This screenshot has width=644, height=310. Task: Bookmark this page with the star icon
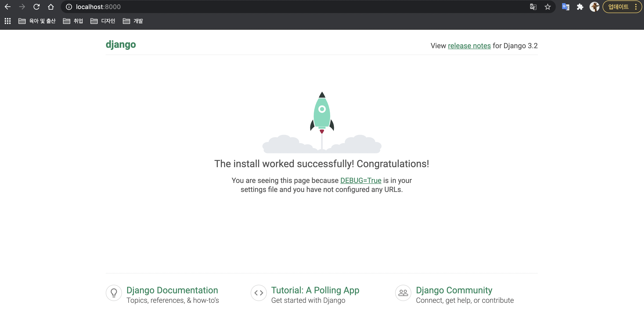point(547,7)
